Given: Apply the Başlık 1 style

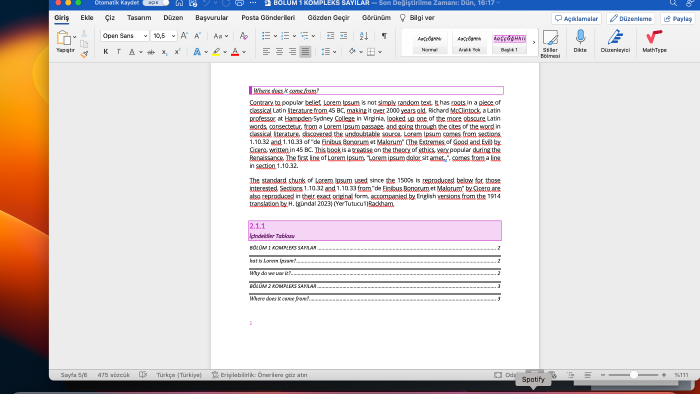Looking at the screenshot, I should 509,42.
